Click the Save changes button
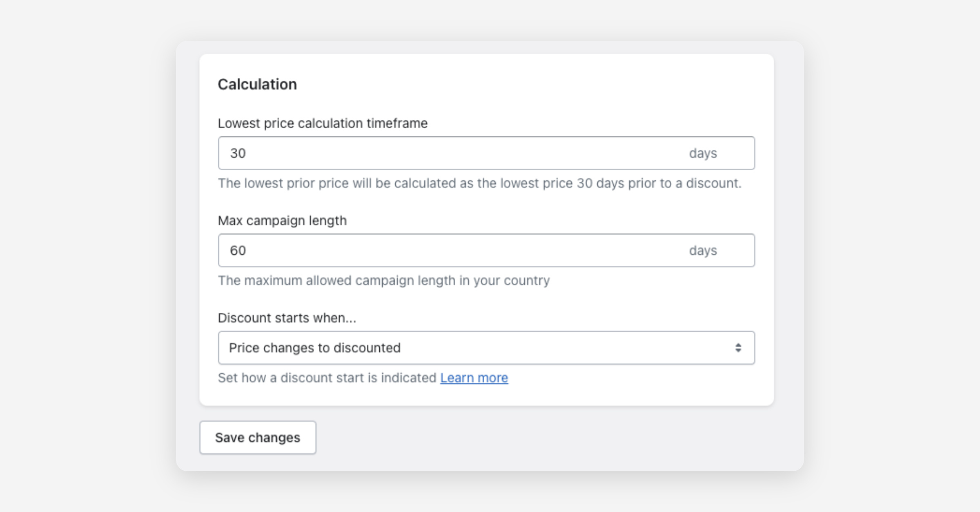Screen dimensions: 980x512 [x=258, y=438]
